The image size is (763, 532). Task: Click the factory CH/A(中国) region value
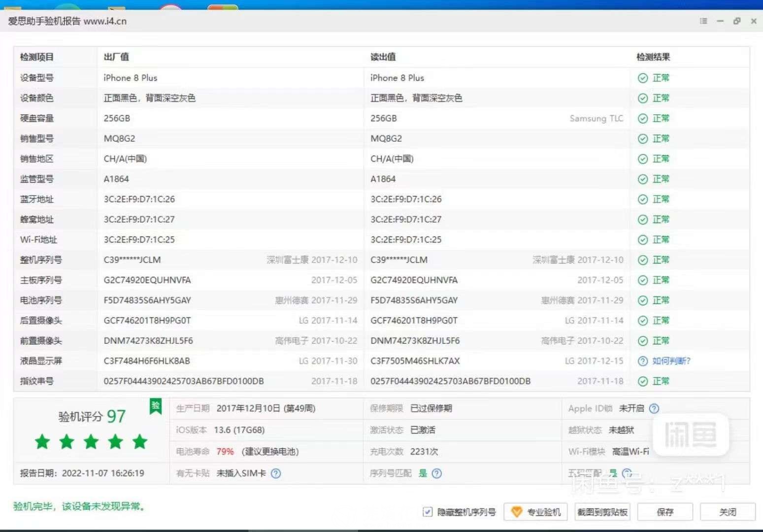(125, 159)
